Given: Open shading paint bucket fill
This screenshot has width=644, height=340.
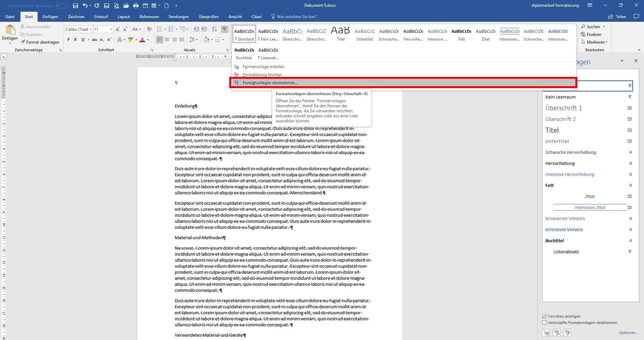Looking at the screenshot, I should point(206,40).
